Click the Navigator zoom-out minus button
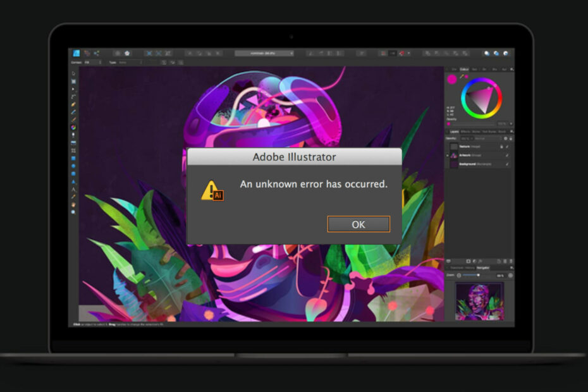Screen dimensions: 588x392 (x=458, y=275)
